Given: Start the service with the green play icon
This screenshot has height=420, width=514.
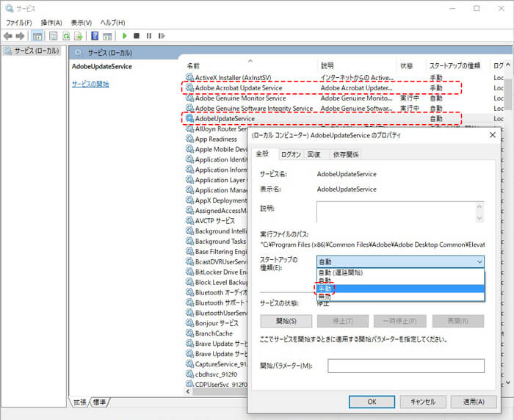Looking at the screenshot, I should click(125, 36).
